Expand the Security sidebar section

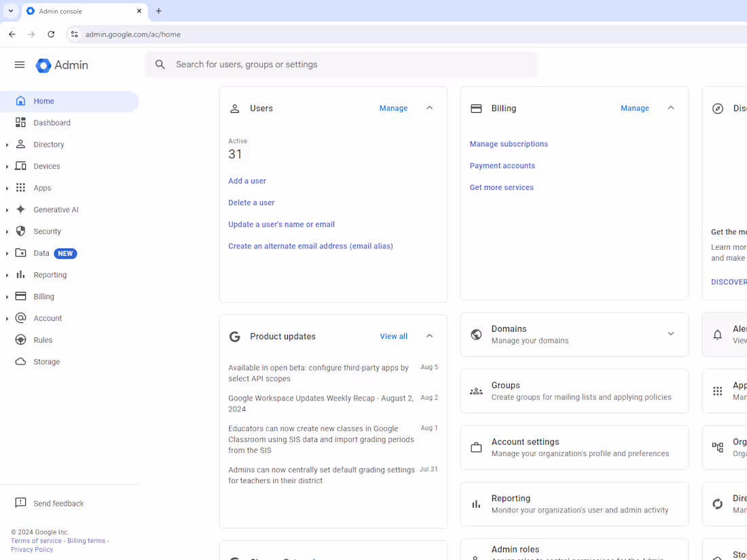point(7,231)
